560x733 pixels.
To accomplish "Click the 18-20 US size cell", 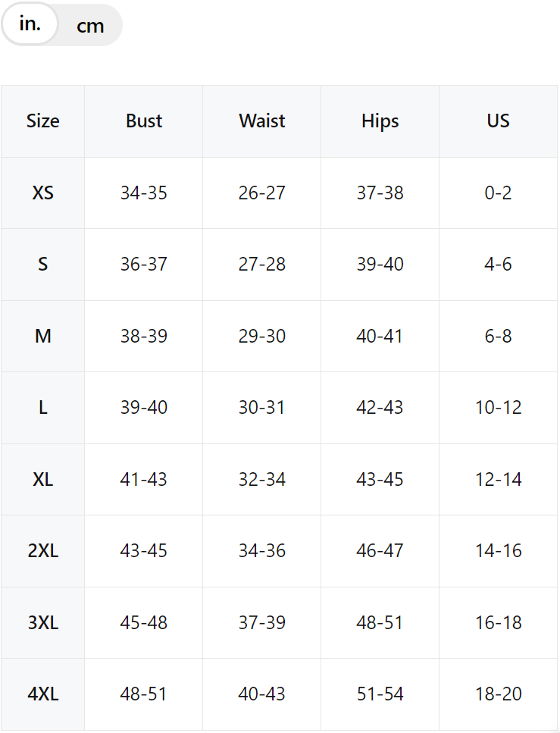I will [499, 694].
